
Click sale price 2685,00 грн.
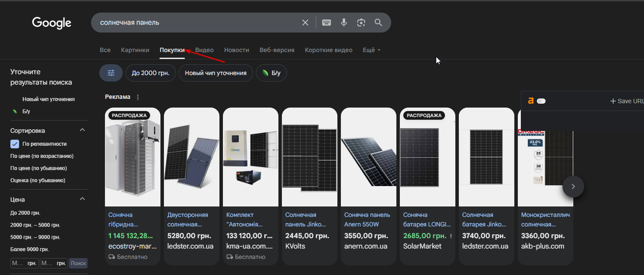(x=425, y=236)
